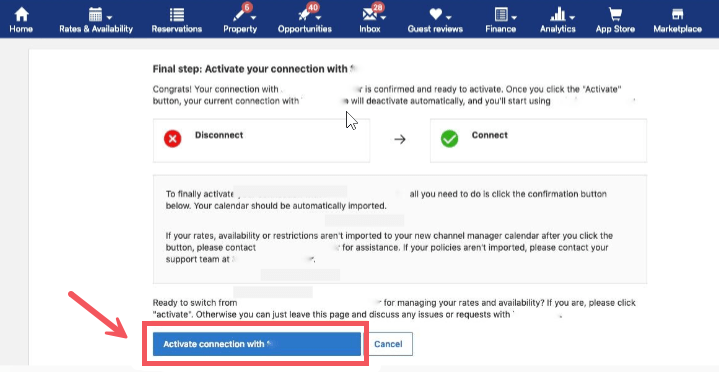The image size is (719, 372).
Task: Open the Marketplace storefront icon
Action: 677,14
